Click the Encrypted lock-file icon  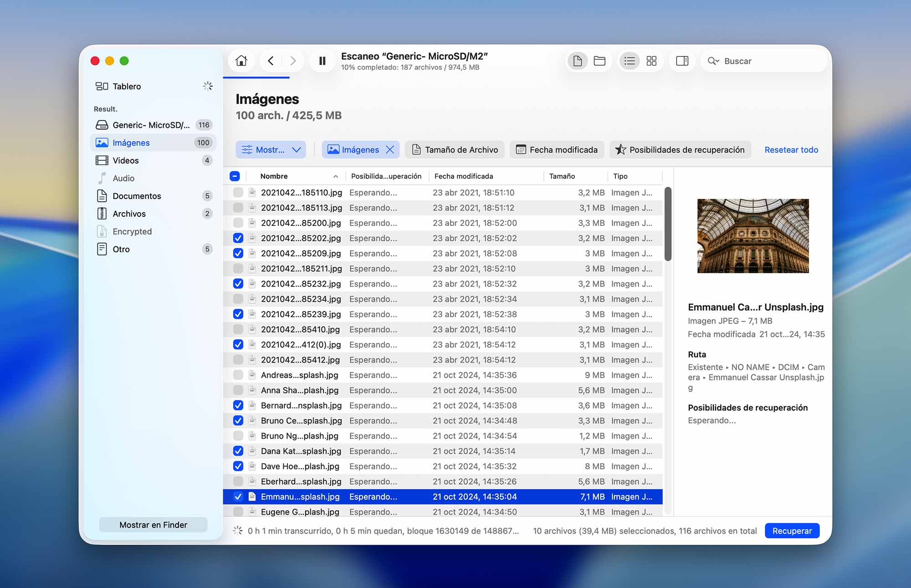[102, 231]
